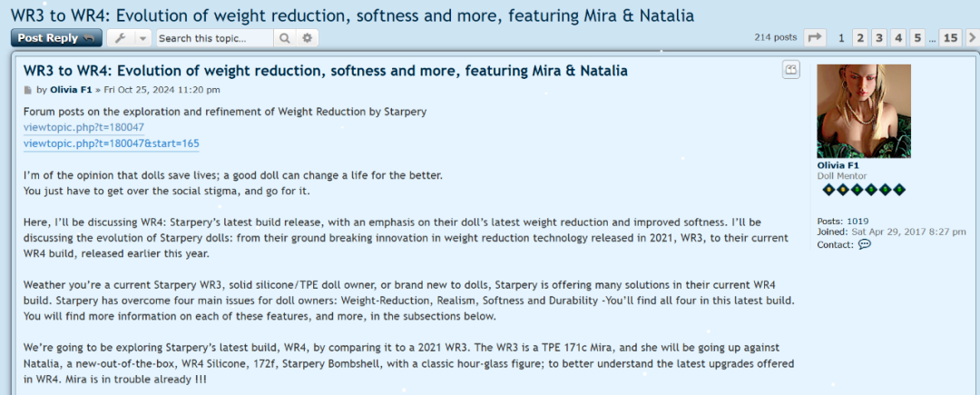Go to page 3 of topic
980x395 pixels.
tap(879, 38)
